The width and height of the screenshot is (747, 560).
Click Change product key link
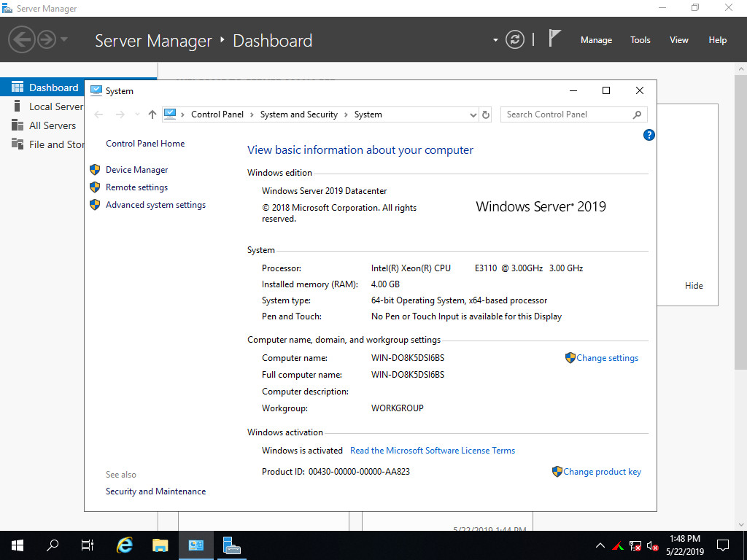602,472
